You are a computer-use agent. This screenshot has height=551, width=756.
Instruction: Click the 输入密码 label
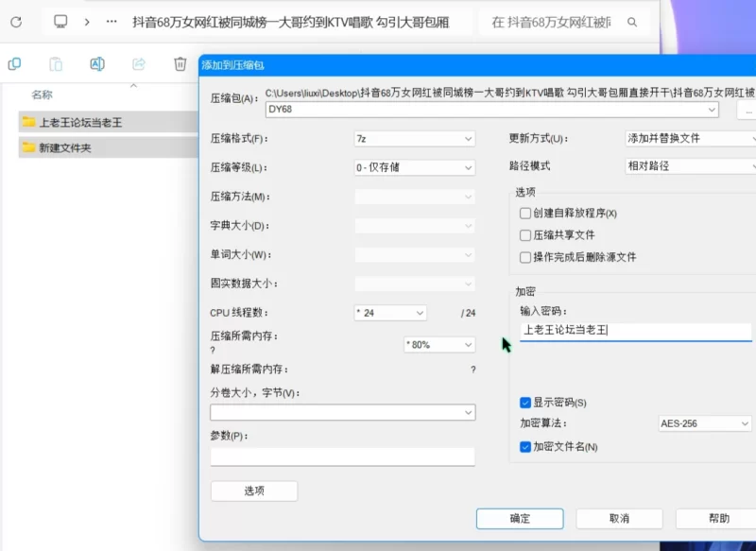point(543,311)
